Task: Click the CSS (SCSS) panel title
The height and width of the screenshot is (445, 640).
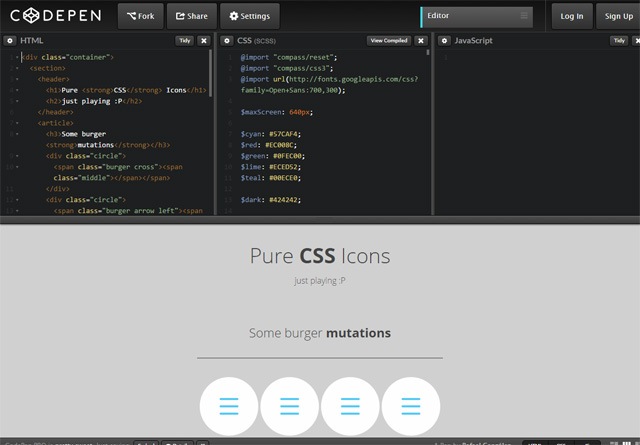Action: click(256, 41)
